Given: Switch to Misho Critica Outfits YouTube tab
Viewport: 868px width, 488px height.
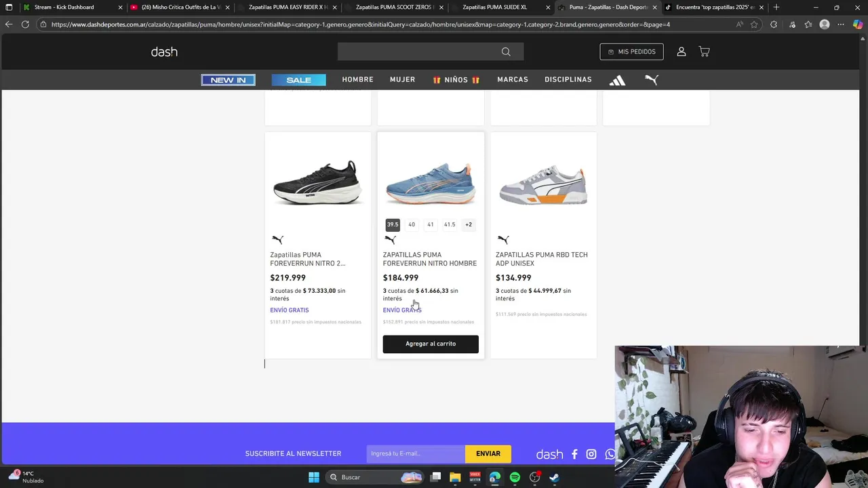Looking at the screenshot, I should [180, 7].
